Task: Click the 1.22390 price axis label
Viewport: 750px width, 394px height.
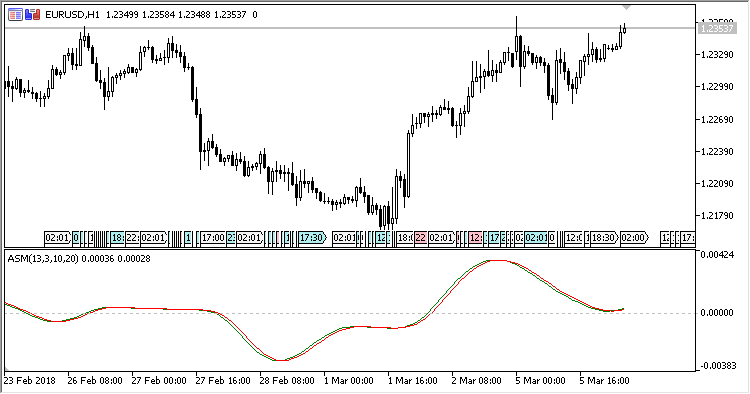Action: pyautogui.click(x=717, y=152)
